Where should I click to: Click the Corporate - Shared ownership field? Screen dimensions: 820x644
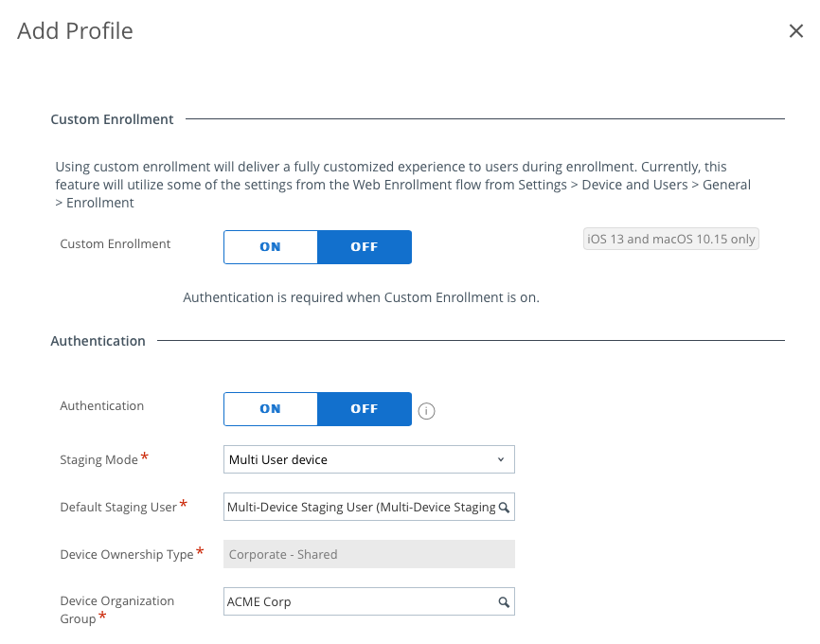[368, 555]
